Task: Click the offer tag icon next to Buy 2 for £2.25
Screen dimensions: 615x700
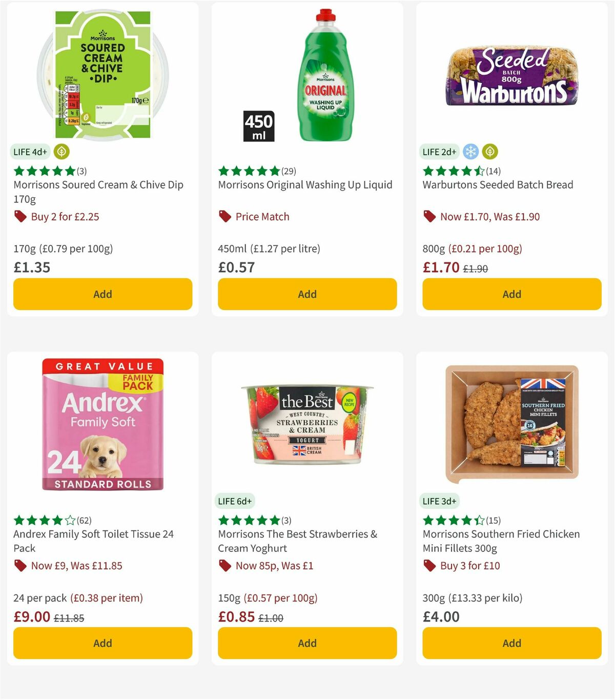Action: [20, 216]
